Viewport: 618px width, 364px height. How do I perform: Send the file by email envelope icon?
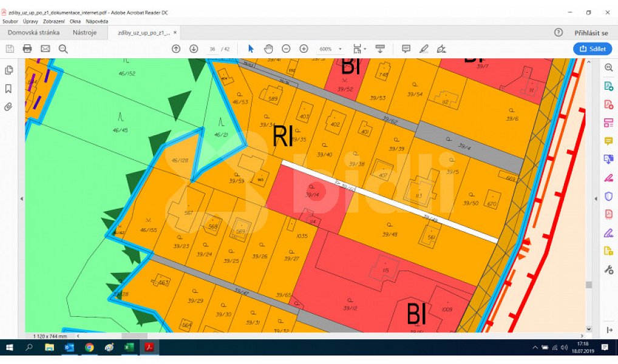(x=46, y=49)
